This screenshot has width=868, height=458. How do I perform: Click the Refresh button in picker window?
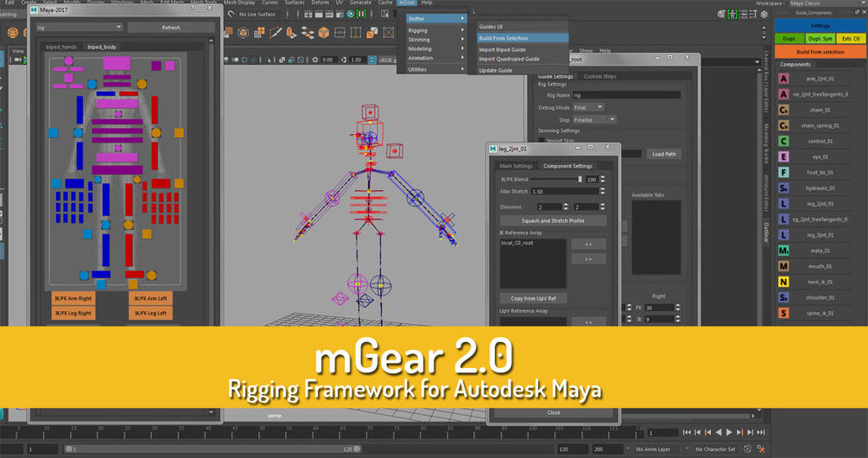[171, 27]
